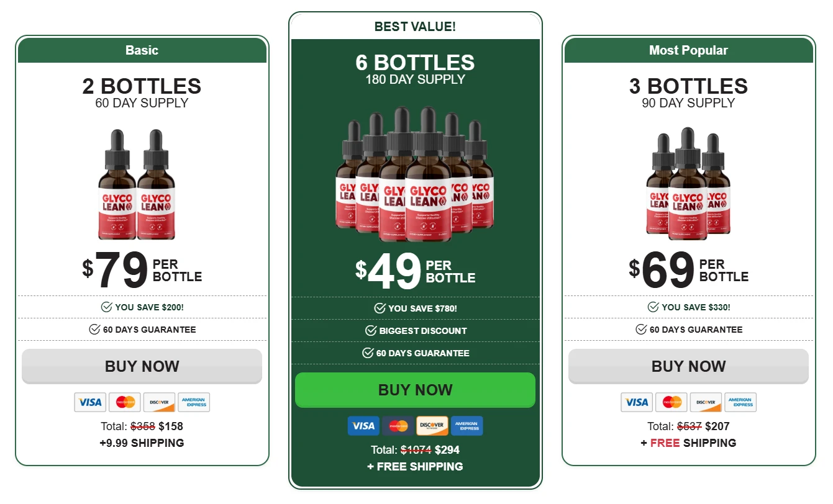Click the Mastercard icon in 2 Bottles card
The image size is (833, 504).
pyautogui.click(x=125, y=402)
